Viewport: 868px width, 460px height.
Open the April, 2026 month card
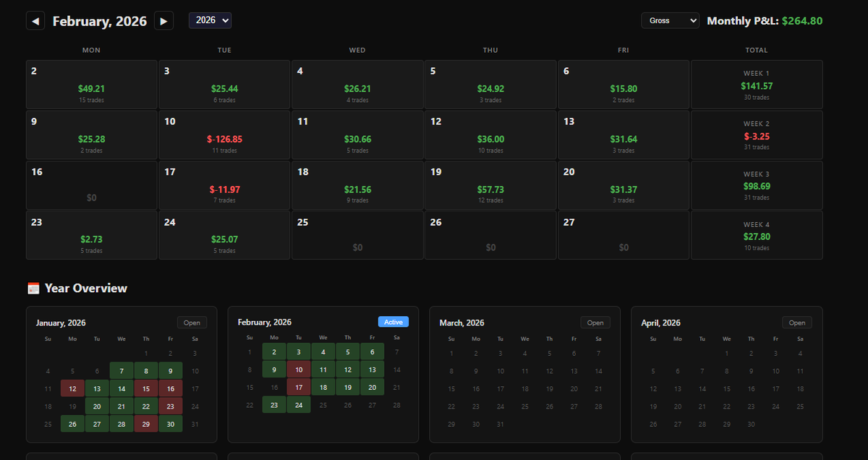pyautogui.click(x=796, y=323)
